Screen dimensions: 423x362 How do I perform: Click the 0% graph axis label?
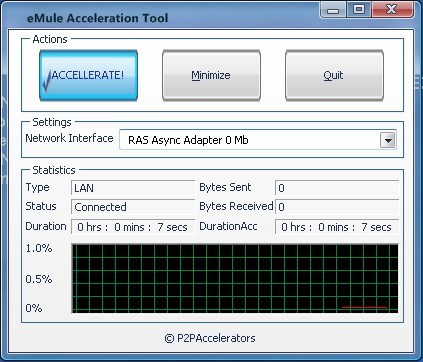tap(34, 308)
